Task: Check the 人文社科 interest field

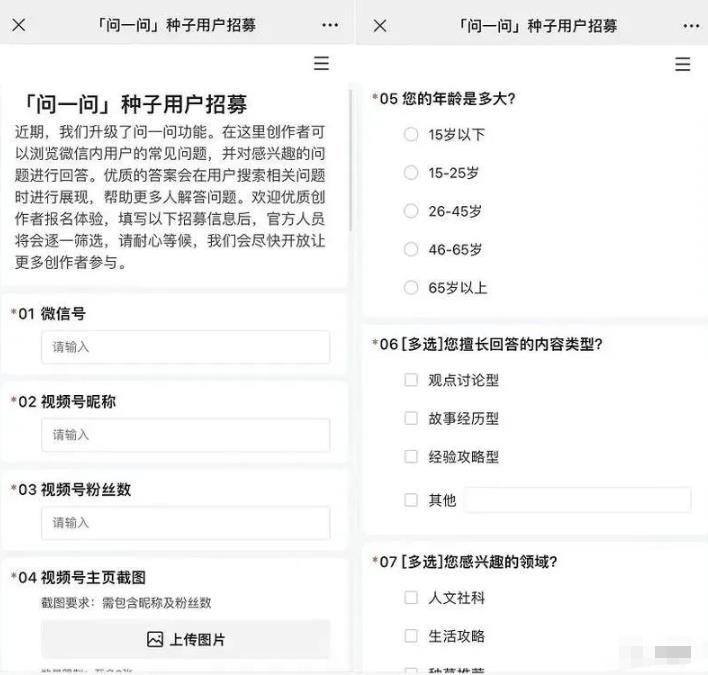Action: pos(411,597)
